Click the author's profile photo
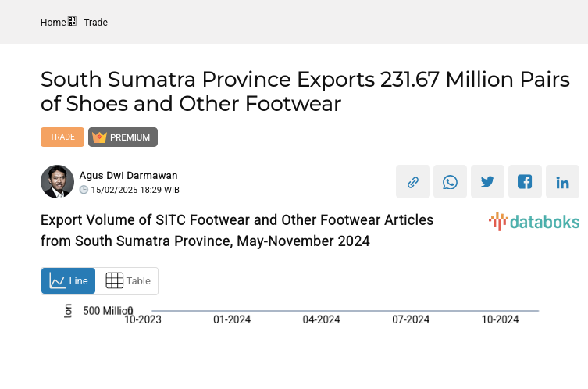588x389 pixels. [57, 182]
